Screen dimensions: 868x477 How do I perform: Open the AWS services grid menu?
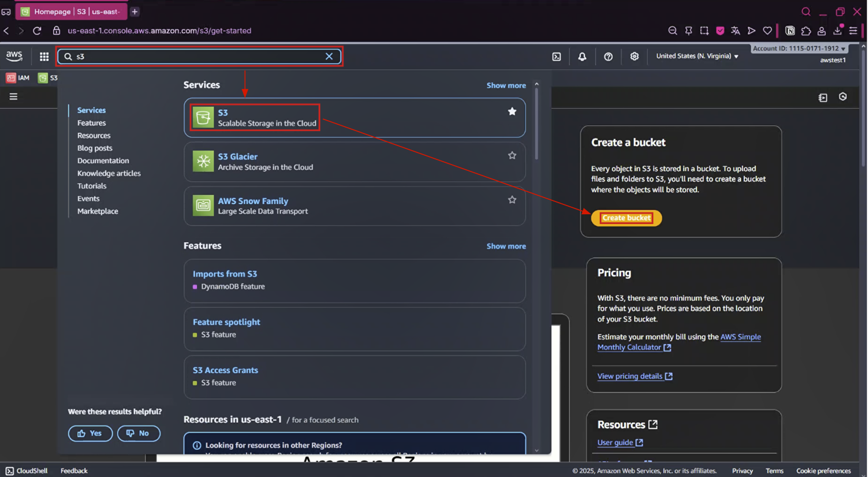click(44, 57)
